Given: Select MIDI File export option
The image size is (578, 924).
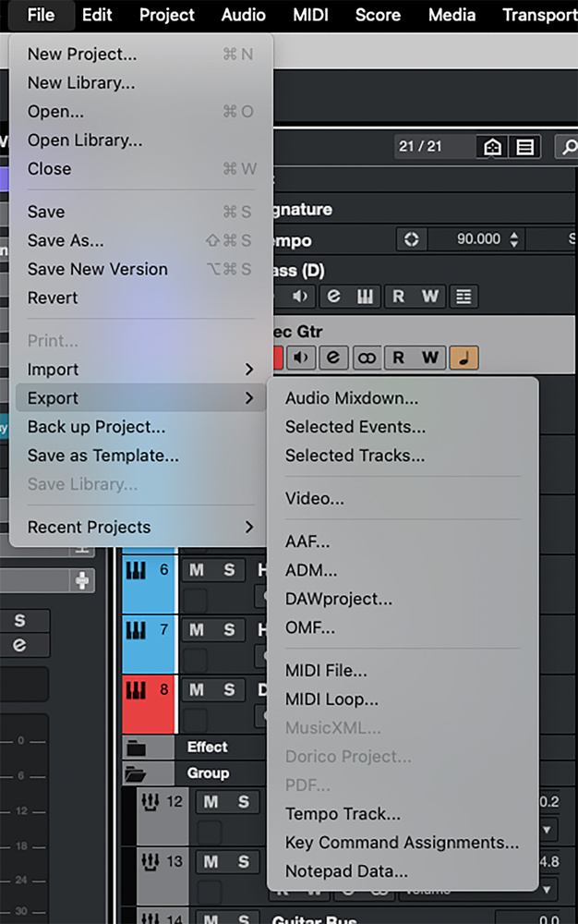Looking at the screenshot, I should (325, 671).
